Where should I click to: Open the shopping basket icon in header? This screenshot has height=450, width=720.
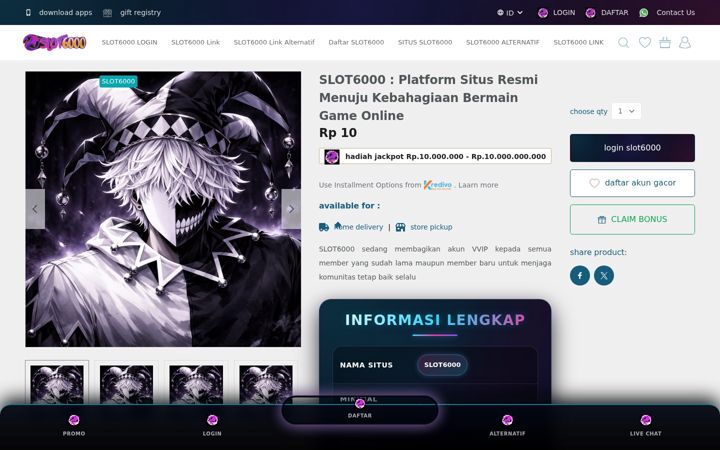click(x=665, y=43)
